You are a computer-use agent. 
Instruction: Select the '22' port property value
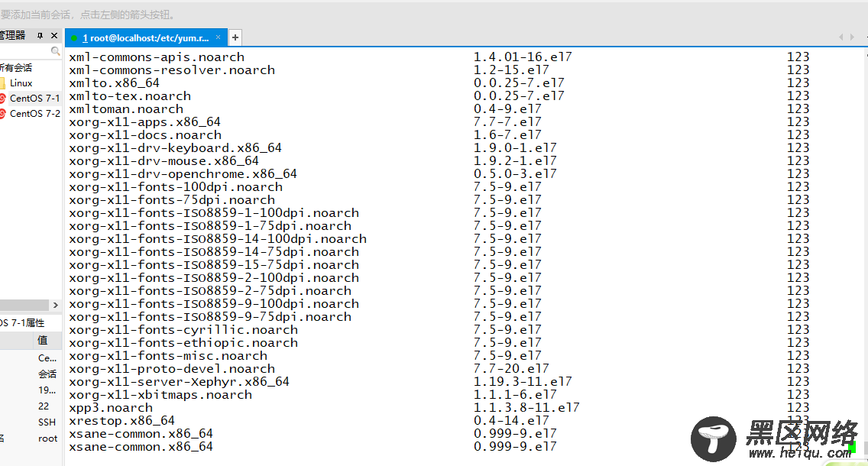click(44, 406)
